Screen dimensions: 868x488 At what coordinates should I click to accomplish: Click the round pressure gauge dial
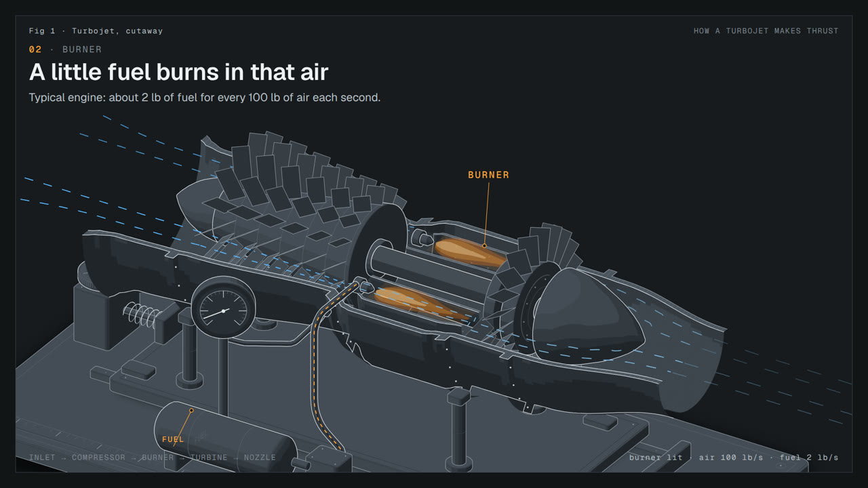tap(224, 309)
